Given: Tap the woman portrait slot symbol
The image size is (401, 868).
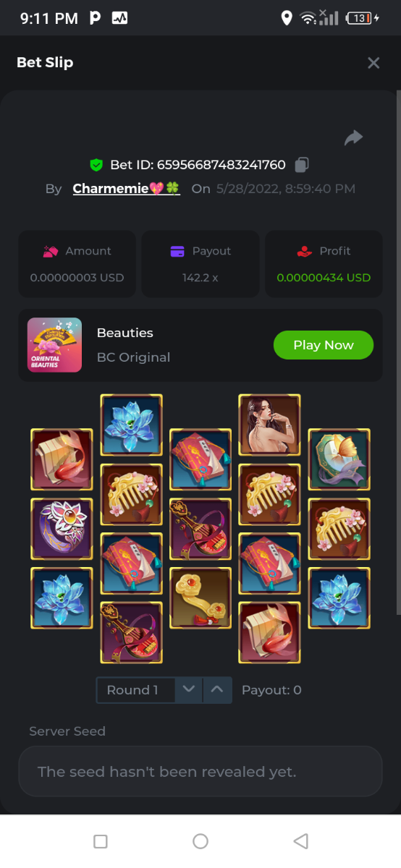Looking at the screenshot, I should 269,425.
